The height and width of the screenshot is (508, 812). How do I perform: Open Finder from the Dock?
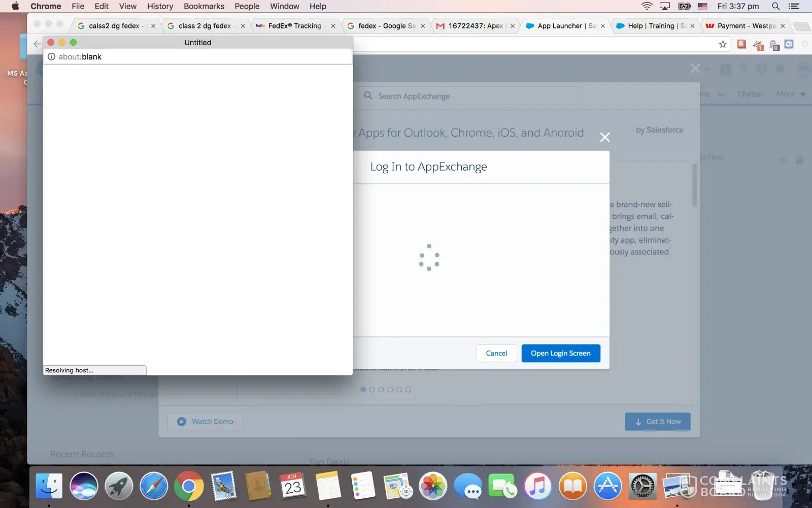point(49,486)
